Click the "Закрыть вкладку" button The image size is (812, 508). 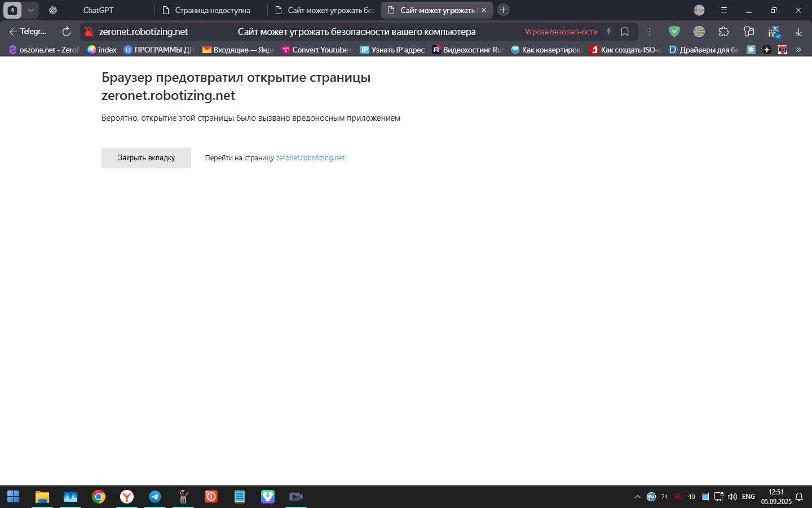(146, 158)
